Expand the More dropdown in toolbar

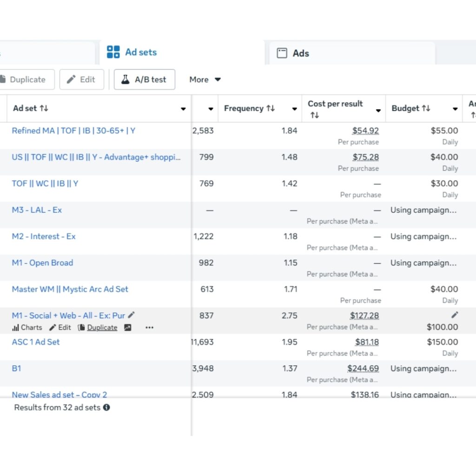205,79
